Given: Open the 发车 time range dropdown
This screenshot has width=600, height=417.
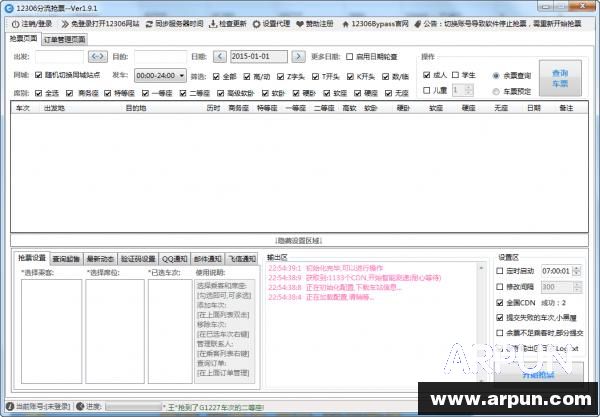Looking at the screenshot, I should 160,75.
